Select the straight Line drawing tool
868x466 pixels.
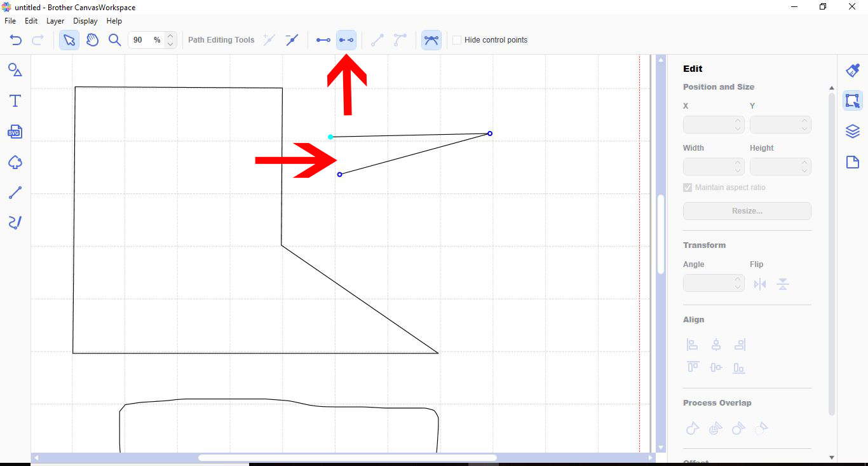(15, 193)
